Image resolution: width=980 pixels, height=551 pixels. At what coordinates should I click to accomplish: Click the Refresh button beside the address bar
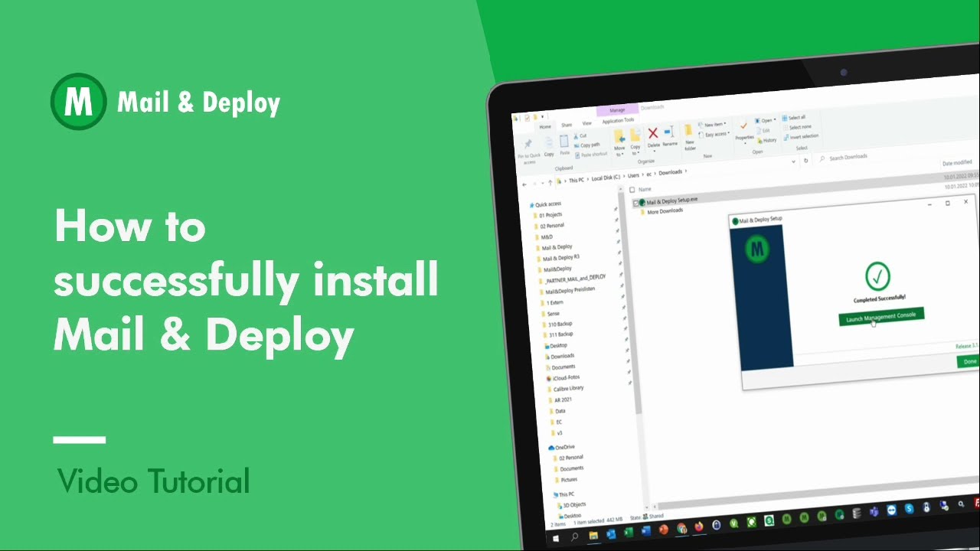[805, 161]
